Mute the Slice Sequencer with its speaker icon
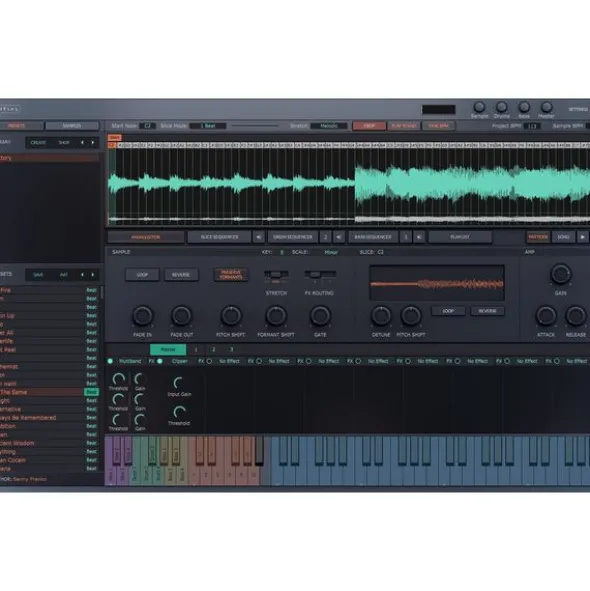Screen dimensions: 590x591 [259, 237]
